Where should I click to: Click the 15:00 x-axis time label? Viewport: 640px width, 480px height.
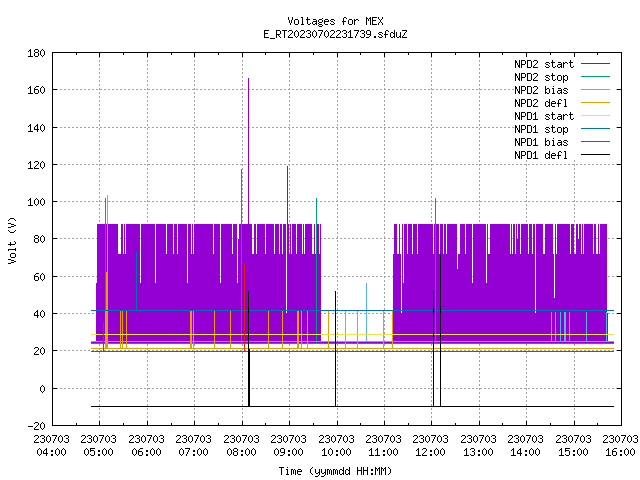pyautogui.click(x=573, y=452)
